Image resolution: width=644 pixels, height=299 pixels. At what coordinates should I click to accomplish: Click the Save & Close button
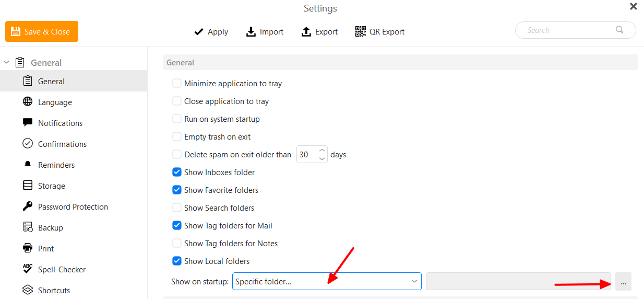tap(42, 31)
